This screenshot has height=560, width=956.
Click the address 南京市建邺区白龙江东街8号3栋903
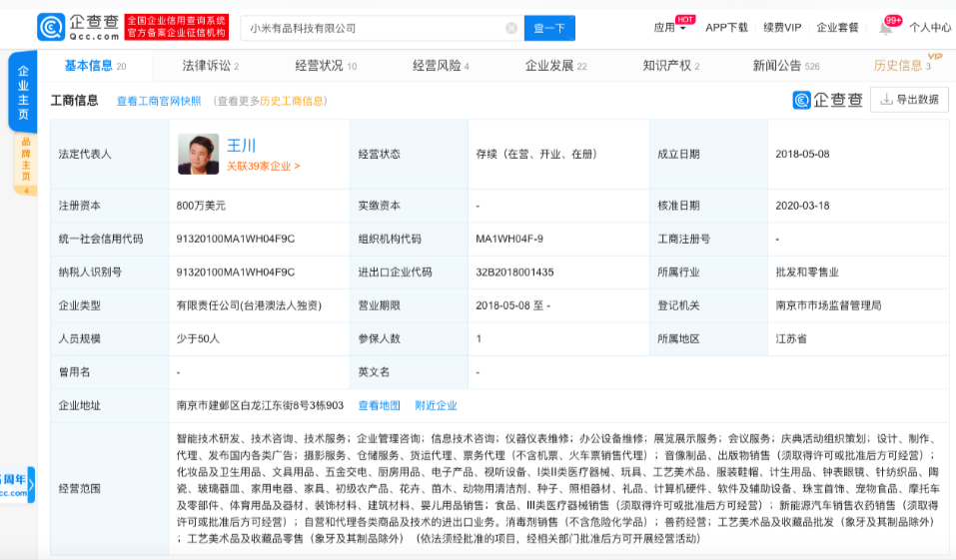[261, 406]
